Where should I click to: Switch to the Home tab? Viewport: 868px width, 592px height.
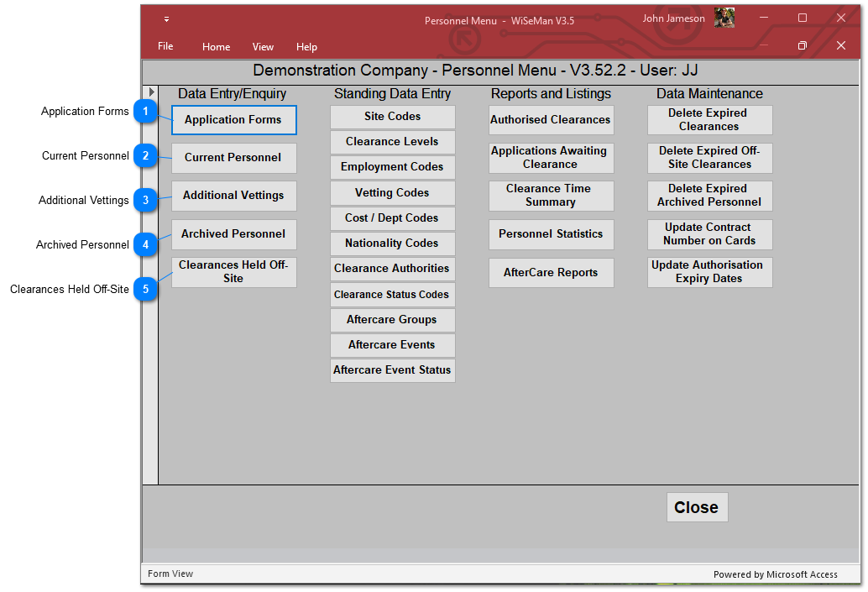coord(216,47)
